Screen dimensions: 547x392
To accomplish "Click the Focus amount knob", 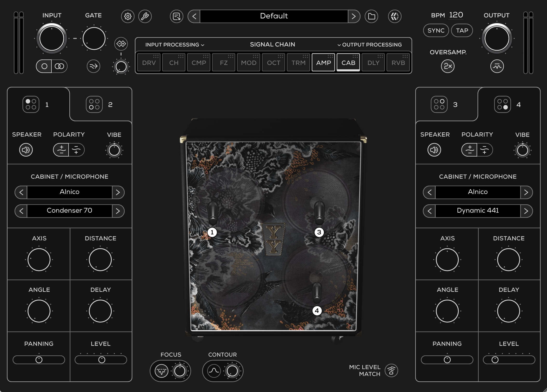I will 179,371.
